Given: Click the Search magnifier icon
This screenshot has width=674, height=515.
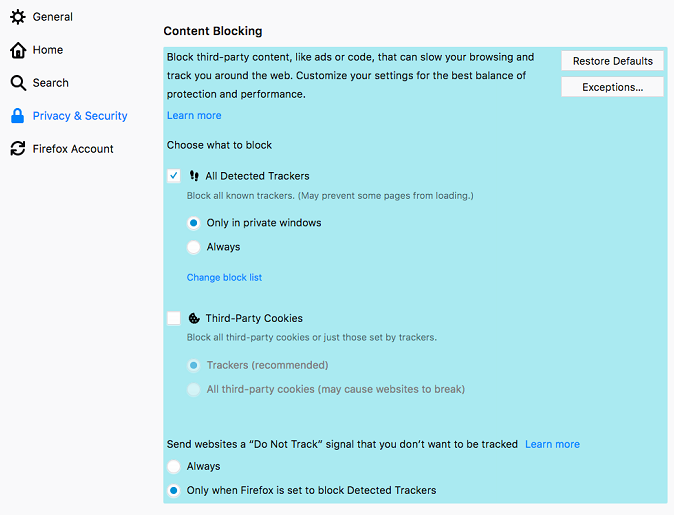Looking at the screenshot, I should [x=18, y=83].
